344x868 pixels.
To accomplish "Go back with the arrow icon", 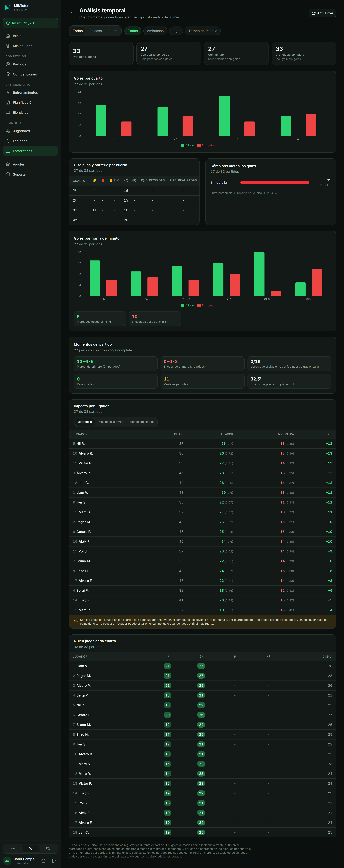I will [x=72, y=13].
